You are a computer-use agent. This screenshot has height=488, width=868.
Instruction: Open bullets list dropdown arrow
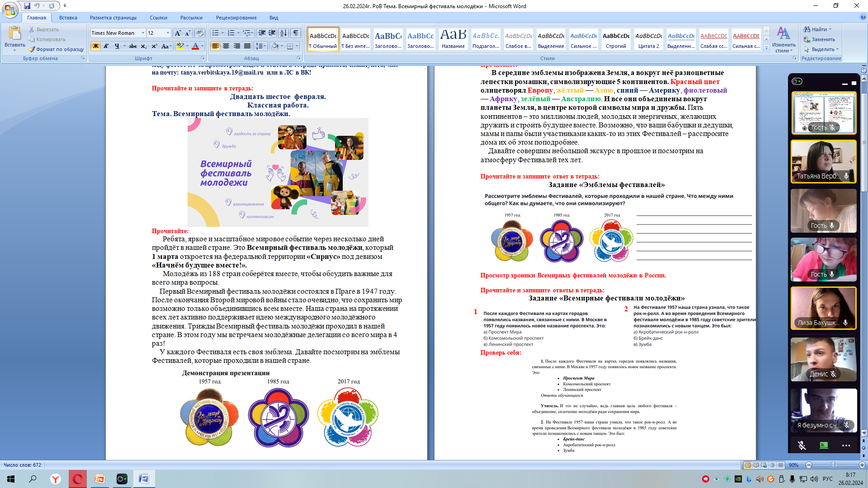222,33
